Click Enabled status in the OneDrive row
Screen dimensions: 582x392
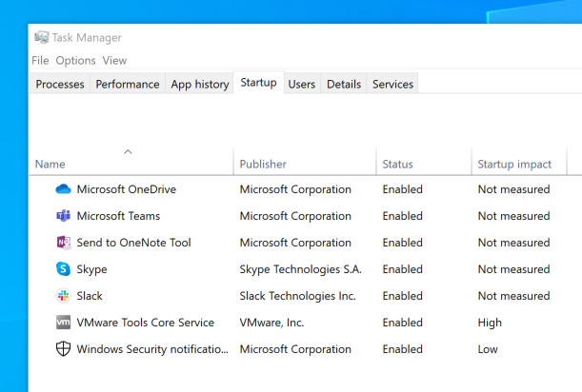coord(402,189)
